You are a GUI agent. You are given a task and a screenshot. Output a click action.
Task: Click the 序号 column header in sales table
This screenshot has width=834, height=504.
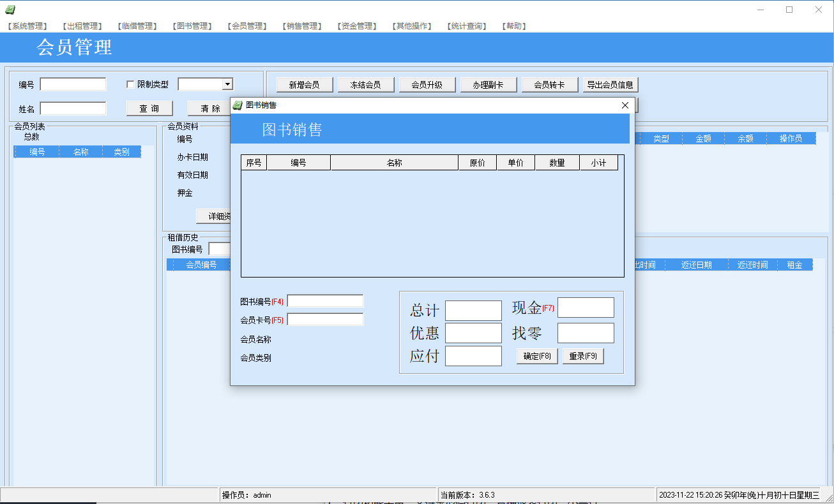(x=254, y=163)
